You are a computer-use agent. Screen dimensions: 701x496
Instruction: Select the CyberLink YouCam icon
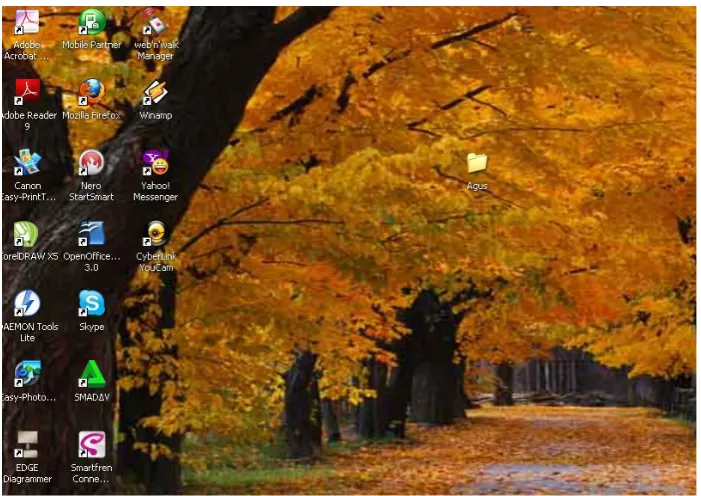156,233
